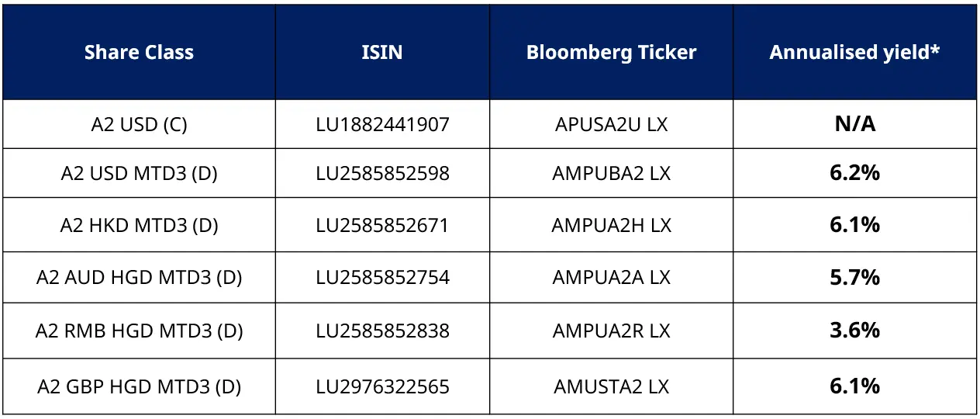Click ticker AMPUA2H LX

(x=611, y=225)
